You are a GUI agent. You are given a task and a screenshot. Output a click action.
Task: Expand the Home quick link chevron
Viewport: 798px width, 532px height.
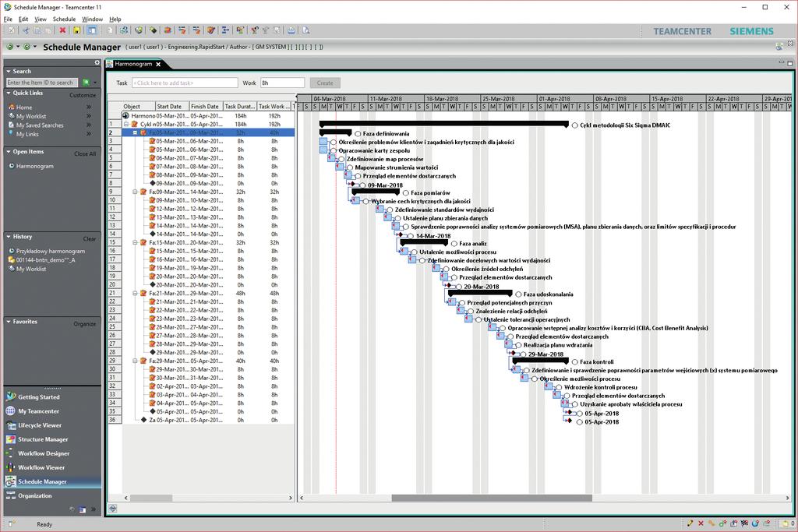[x=89, y=107]
